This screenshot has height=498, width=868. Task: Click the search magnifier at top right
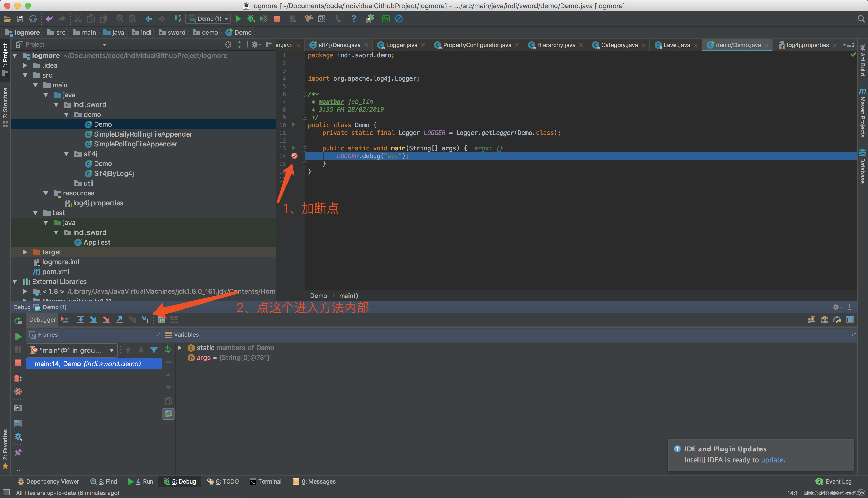(861, 19)
